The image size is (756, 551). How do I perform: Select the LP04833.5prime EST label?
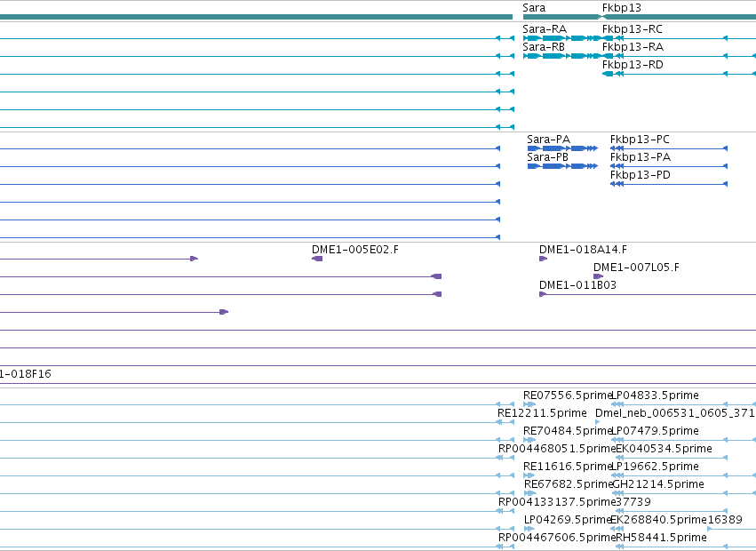click(656, 395)
